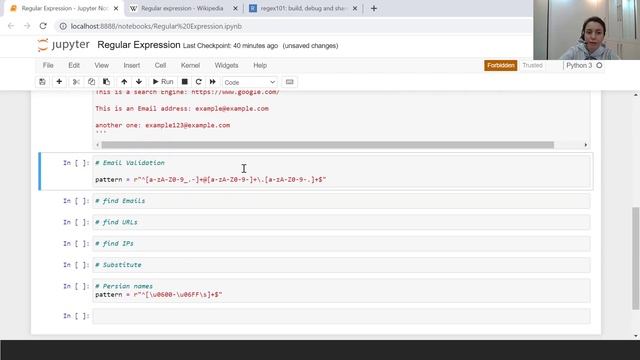
Task: Click into the Persian names cell
Action: [341, 291]
